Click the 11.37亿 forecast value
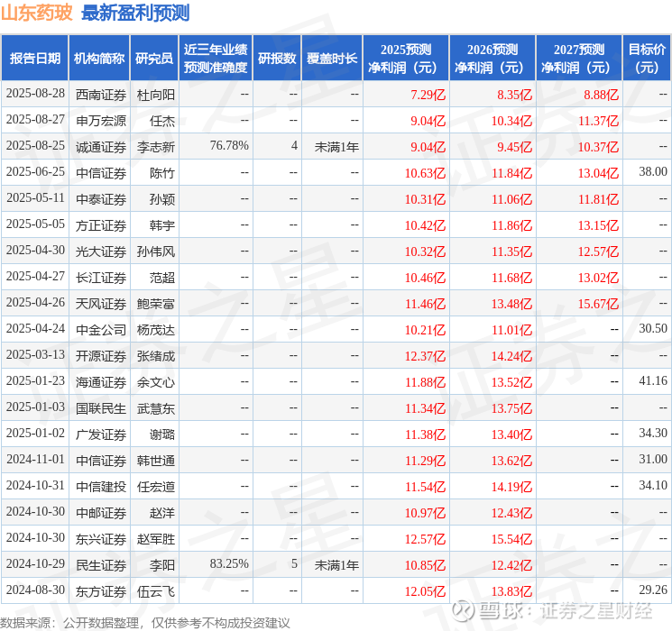 tap(598, 121)
